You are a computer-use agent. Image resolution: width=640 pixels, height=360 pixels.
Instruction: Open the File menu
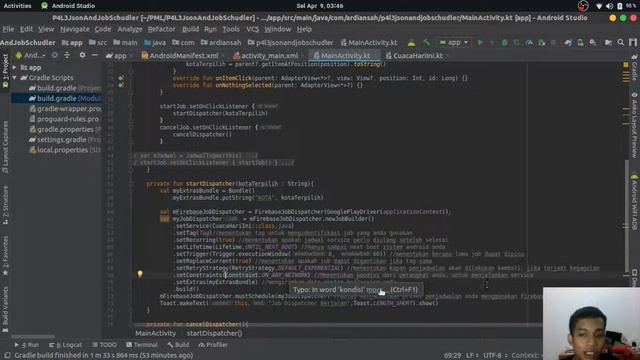point(8,29)
